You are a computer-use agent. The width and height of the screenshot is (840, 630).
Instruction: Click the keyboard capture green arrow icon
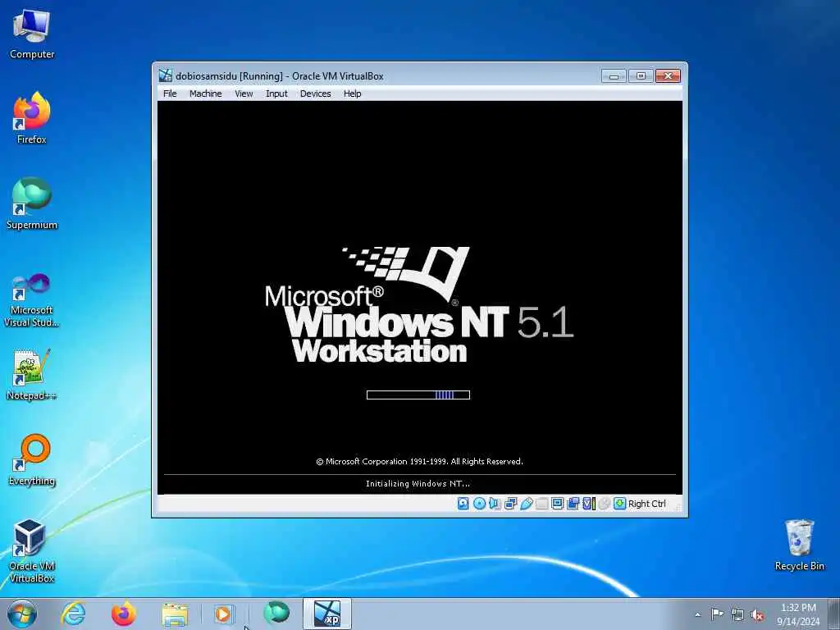pos(620,504)
